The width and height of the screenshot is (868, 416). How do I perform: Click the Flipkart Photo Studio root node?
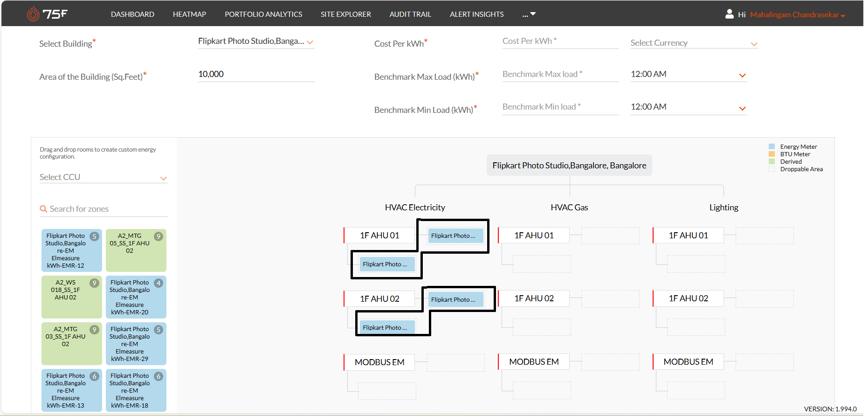[569, 165]
